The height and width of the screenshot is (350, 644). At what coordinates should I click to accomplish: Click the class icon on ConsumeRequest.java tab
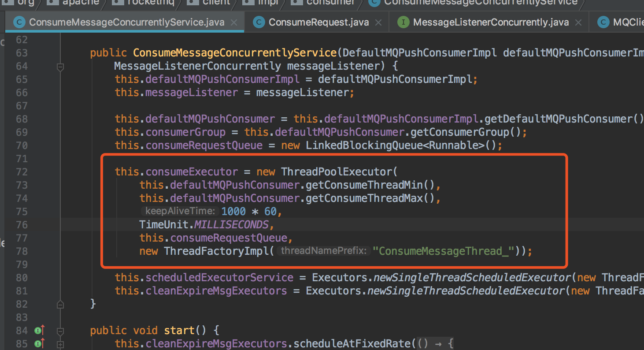point(259,22)
